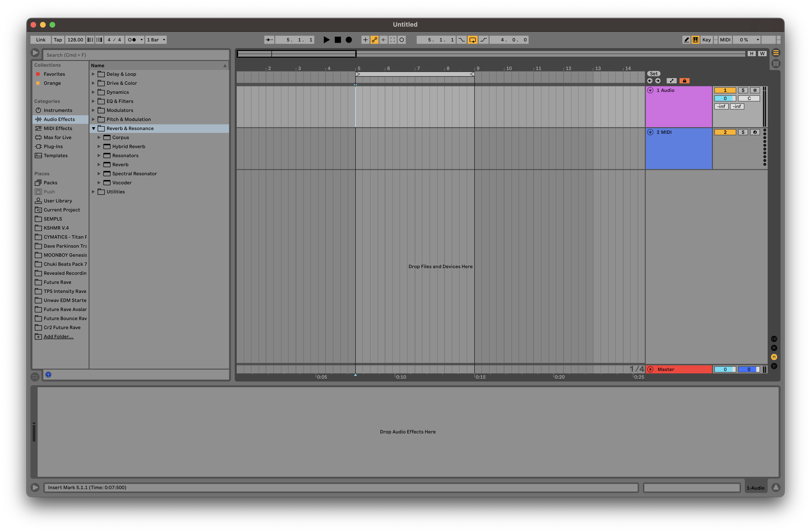Click the 1 Audio track volume slider
The width and height of the screenshot is (811, 532).
point(725,99)
